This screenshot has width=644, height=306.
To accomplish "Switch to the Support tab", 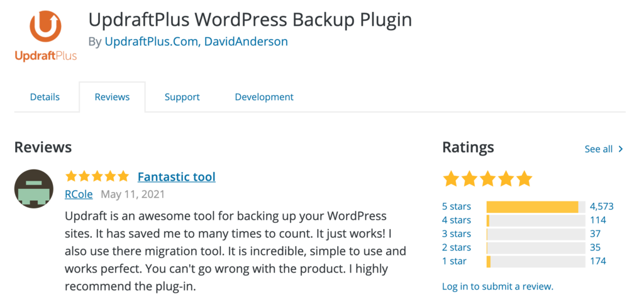I will tap(182, 97).
